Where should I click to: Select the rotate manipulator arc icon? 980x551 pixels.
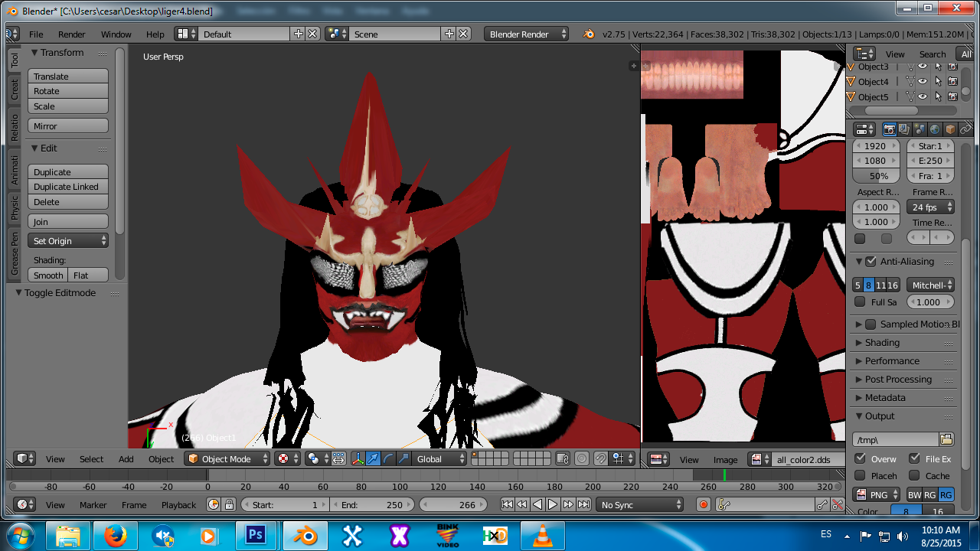pyautogui.click(x=388, y=458)
